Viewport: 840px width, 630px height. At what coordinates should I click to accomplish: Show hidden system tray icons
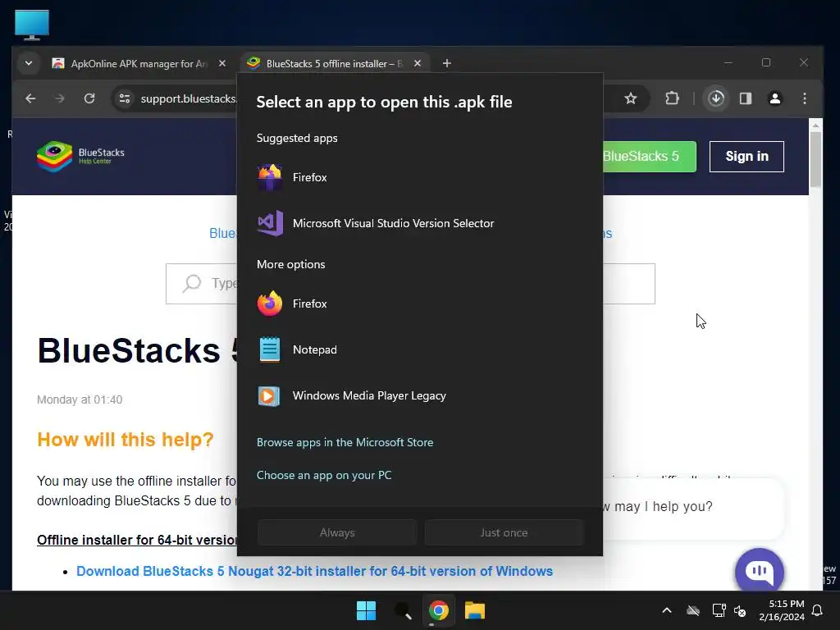click(667, 610)
